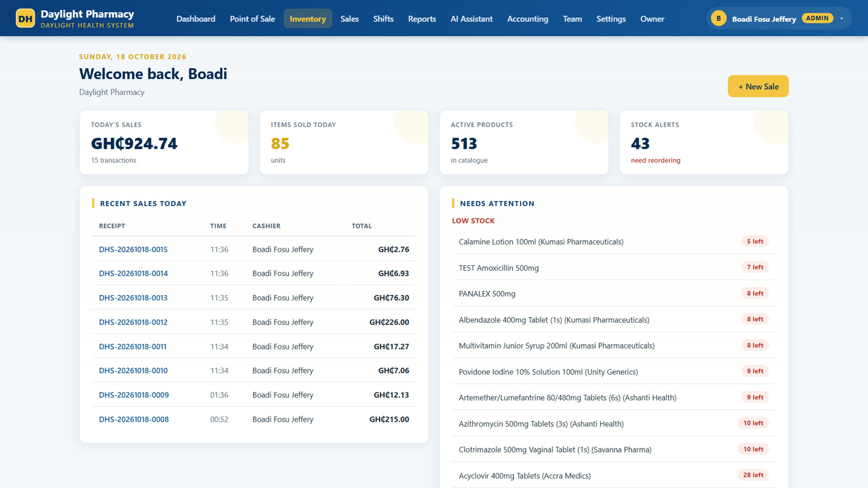The width and height of the screenshot is (868, 488).
Task: Click the DH logo icon
Action: (x=25, y=18)
